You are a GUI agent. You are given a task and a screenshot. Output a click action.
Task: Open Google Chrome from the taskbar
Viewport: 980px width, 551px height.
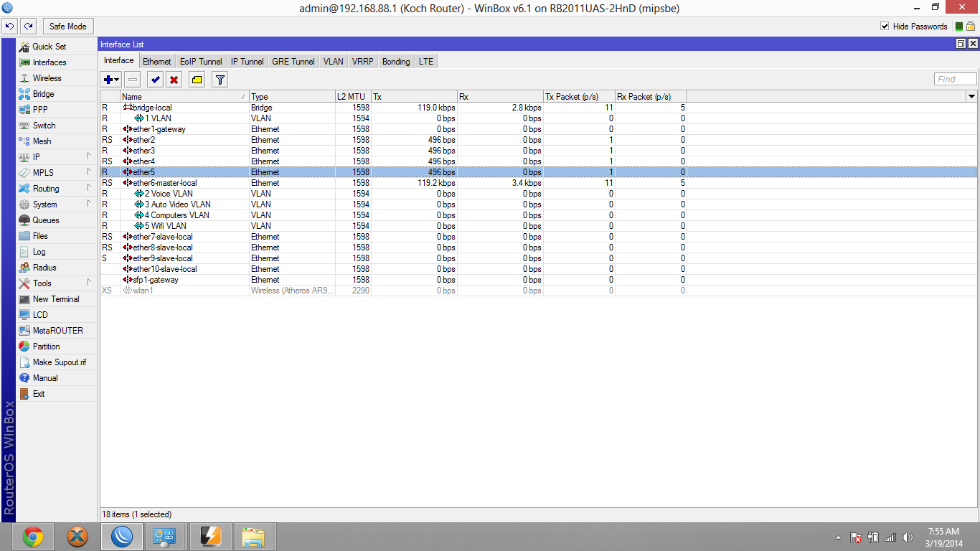32,536
